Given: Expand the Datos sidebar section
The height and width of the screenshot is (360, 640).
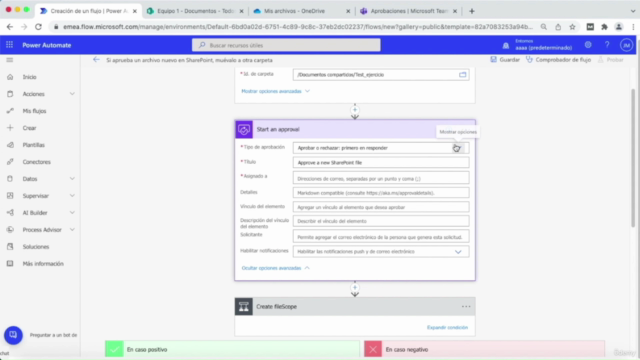Looking at the screenshot, I should pos(72,179).
